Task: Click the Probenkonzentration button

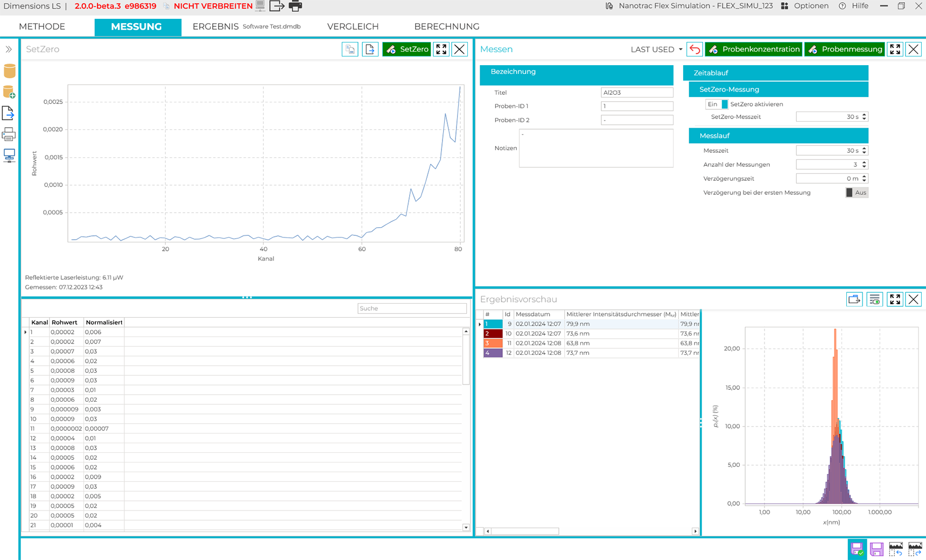Action: click(x=753, y=50)
